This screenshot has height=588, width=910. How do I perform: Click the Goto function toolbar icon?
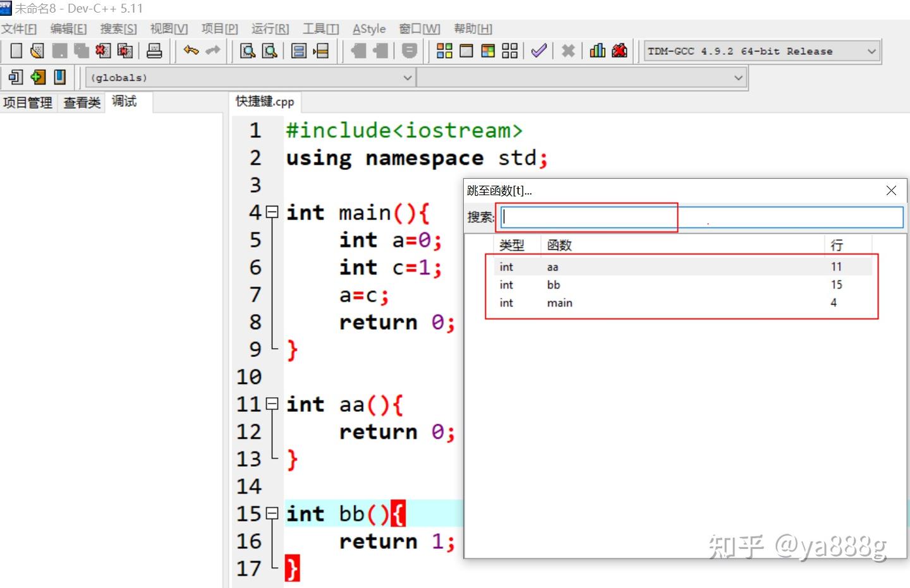(299, 51)
